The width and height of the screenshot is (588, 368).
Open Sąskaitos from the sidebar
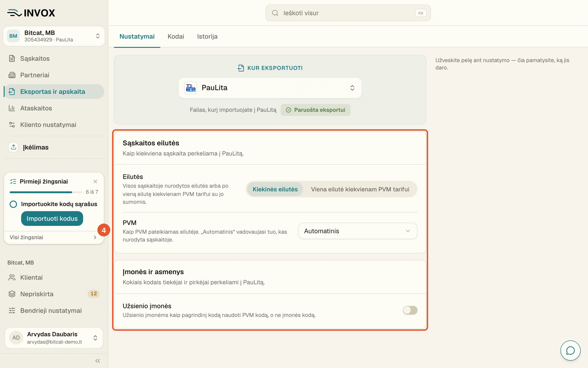click(x=54, y=58)
